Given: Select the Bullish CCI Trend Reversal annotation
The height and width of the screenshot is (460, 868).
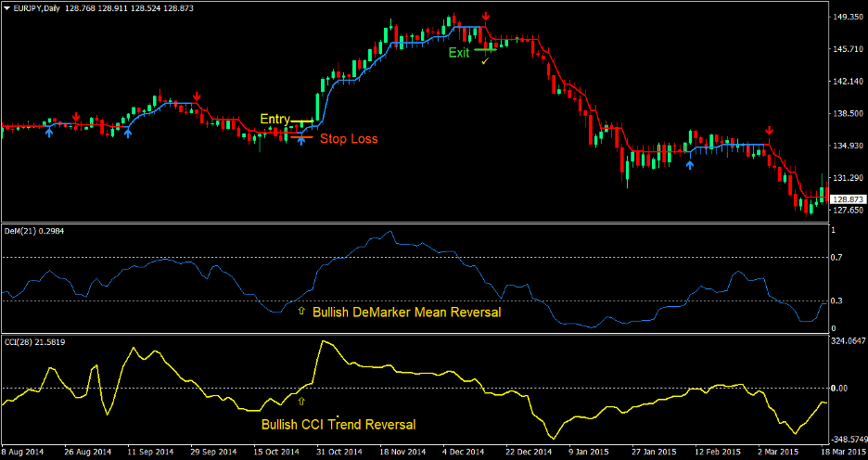Looking at the screenshot, I should pos(338,425).
